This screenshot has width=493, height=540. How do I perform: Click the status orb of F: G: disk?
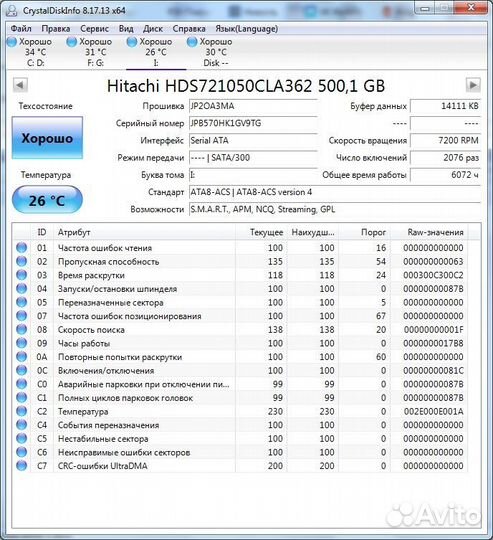coord(72,42)
